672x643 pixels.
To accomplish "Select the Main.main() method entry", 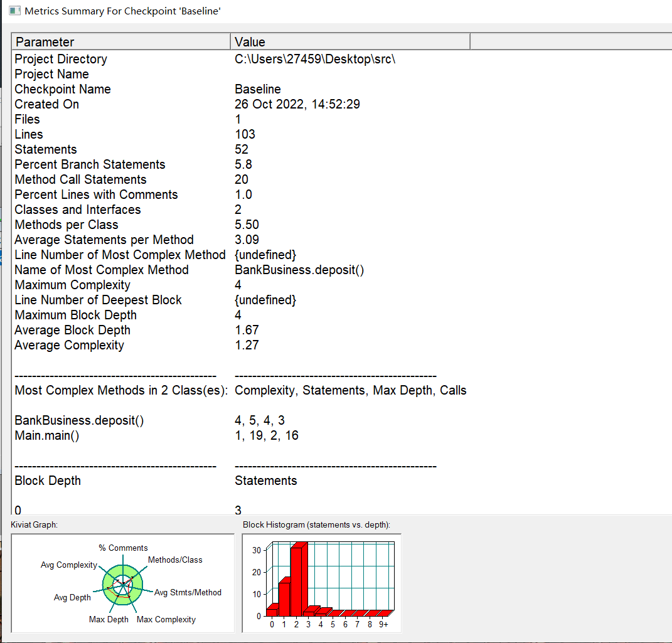I will [46, 435].
